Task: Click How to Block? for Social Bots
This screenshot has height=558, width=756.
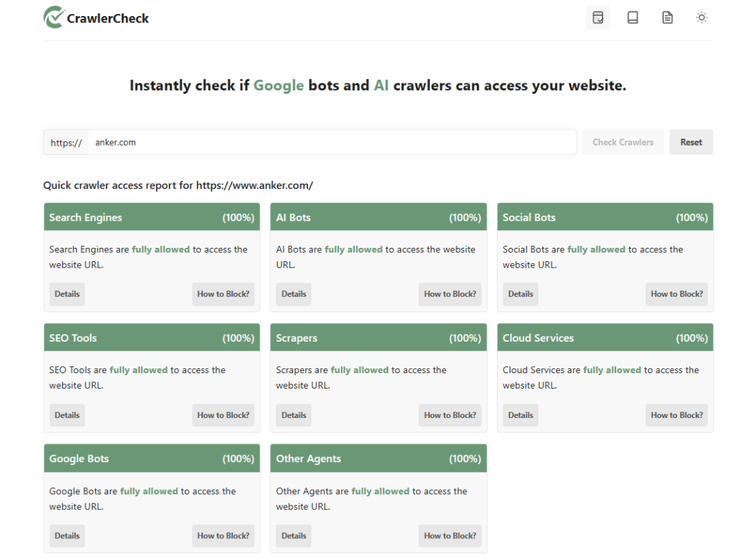Action: (677, 294)
